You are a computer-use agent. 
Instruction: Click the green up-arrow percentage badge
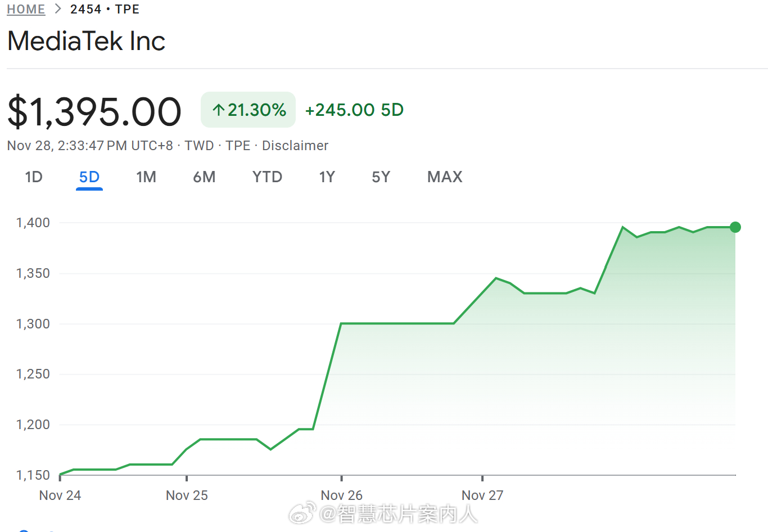(x=248, y=110)
